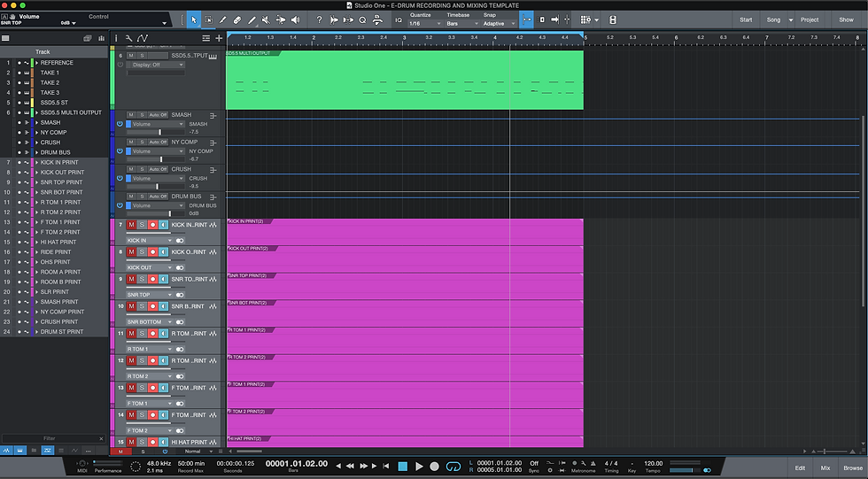Toggle Loop in the transport
Image resolution: width=868 pixels, height=479 pixels.
click(x=453, y=467)
